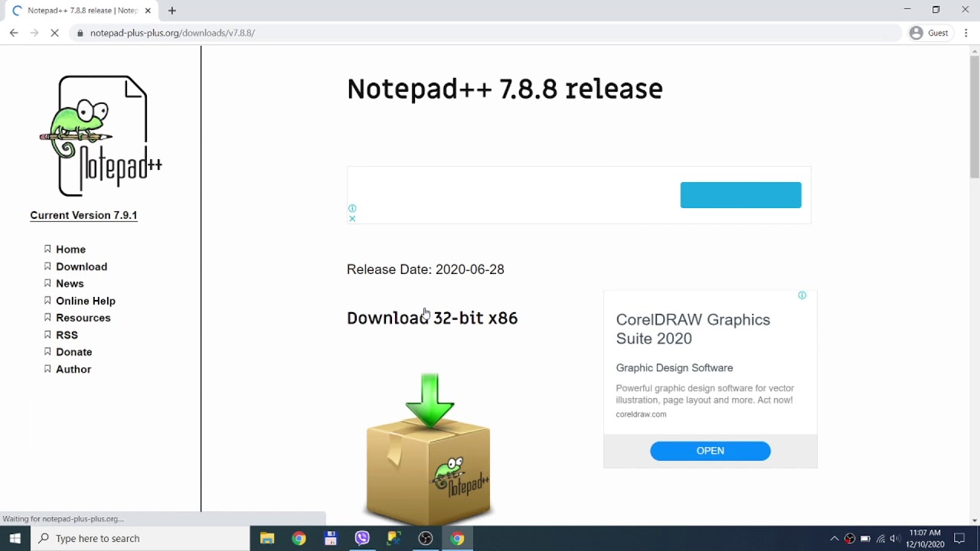Go to Home in the sidebar

click(x=70, y=249)
